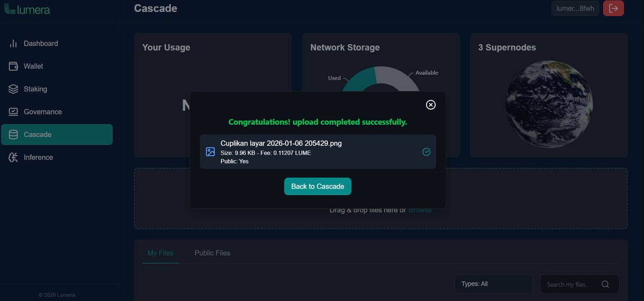Click the Public: Yes text
Screen dimensions: 644x301
coord(235,161)
